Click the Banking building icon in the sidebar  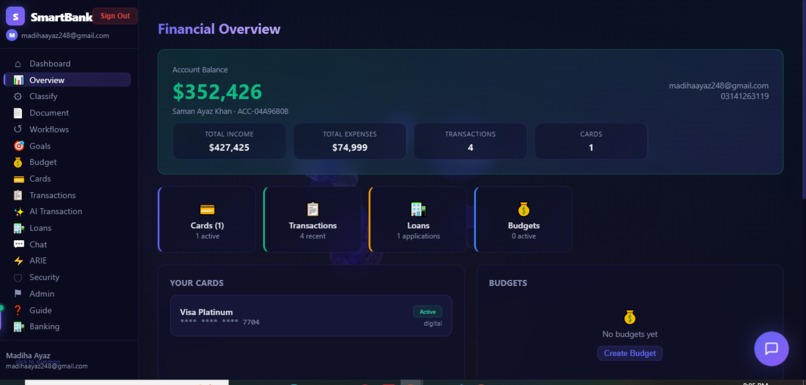(x=19, y=327)
